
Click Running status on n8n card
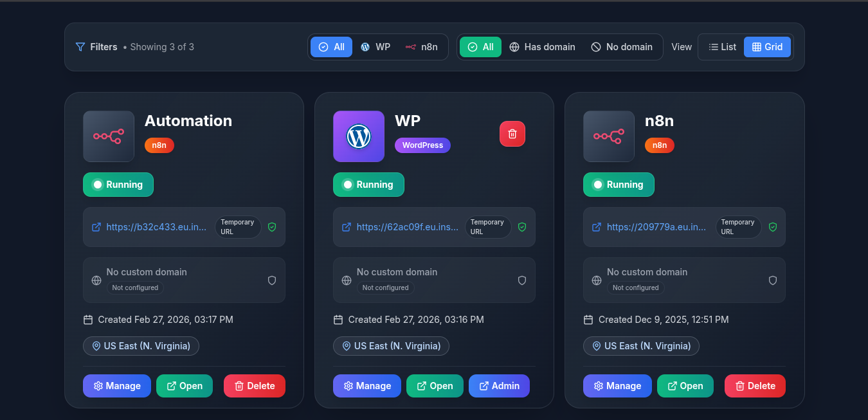click(619, 185)
